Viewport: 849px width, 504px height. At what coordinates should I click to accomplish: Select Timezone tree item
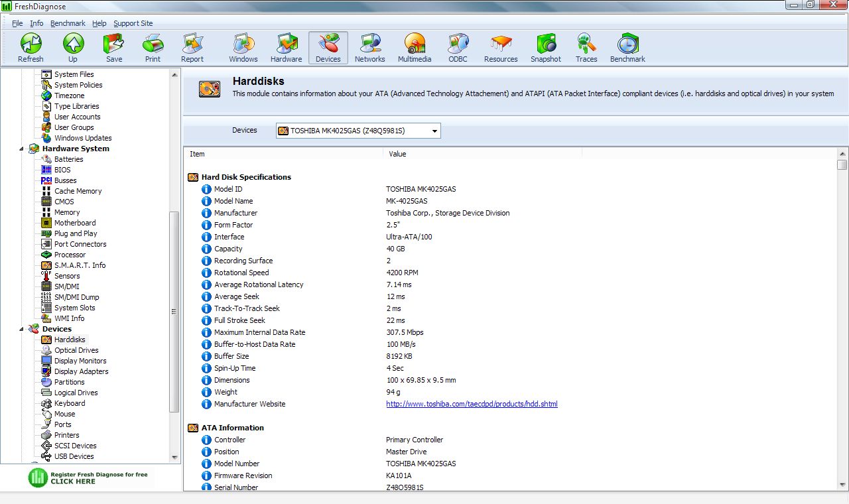(x=69, y=95)
